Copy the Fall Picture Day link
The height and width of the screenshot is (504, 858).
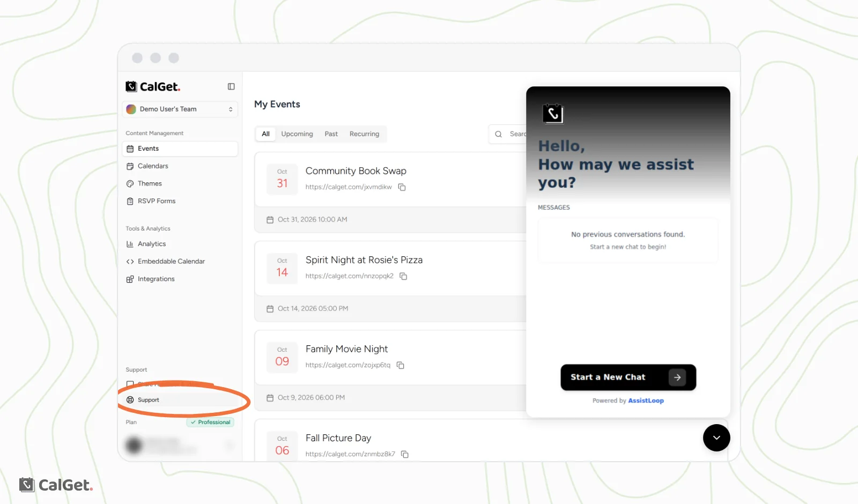click(x=405, y=454)
